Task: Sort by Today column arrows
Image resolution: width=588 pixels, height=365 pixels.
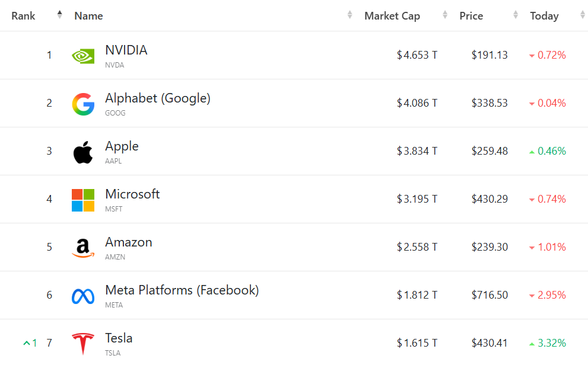Action: tap(583, 15)
